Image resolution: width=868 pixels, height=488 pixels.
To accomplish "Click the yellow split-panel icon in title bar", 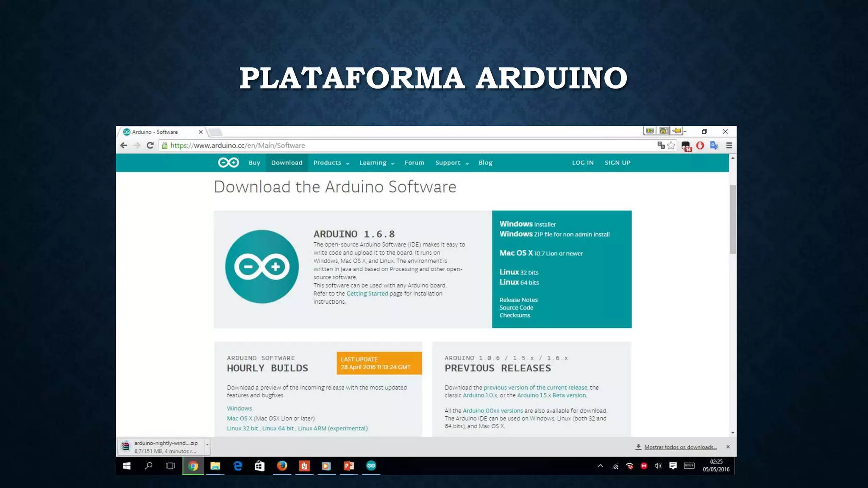I will coord(650,131).
